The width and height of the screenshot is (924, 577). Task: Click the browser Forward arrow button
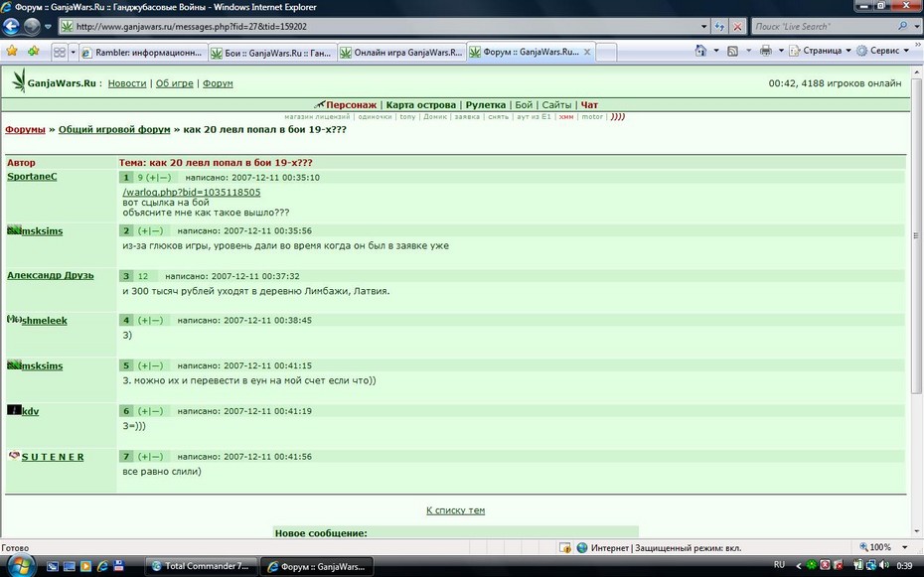coord(31,27)
